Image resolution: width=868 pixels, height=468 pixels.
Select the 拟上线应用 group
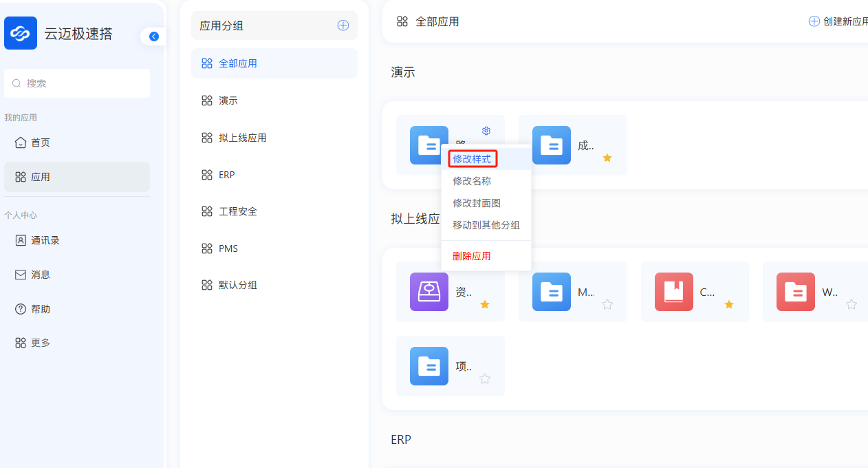point(242,138)
